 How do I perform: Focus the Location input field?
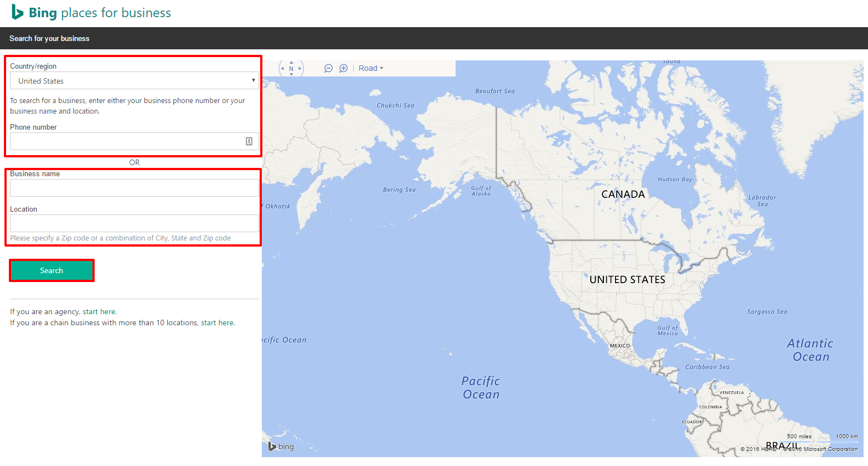pyautogui.click(x=135, y=223)
